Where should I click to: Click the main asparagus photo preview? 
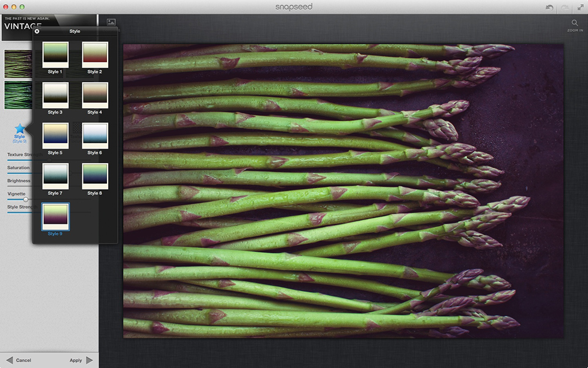pyautogui.click(x=343, y=191)
